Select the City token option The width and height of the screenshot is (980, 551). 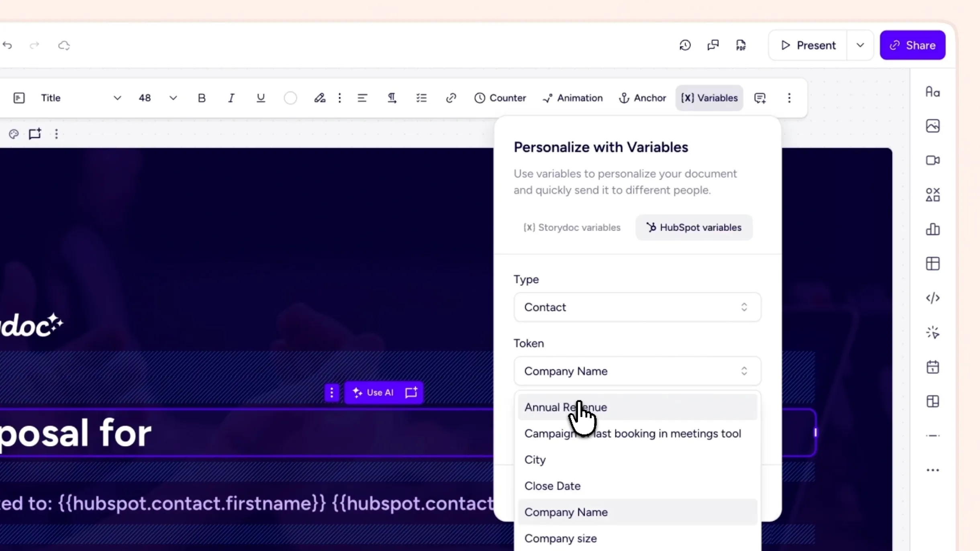pyautogui.click(x=637, y=460)
